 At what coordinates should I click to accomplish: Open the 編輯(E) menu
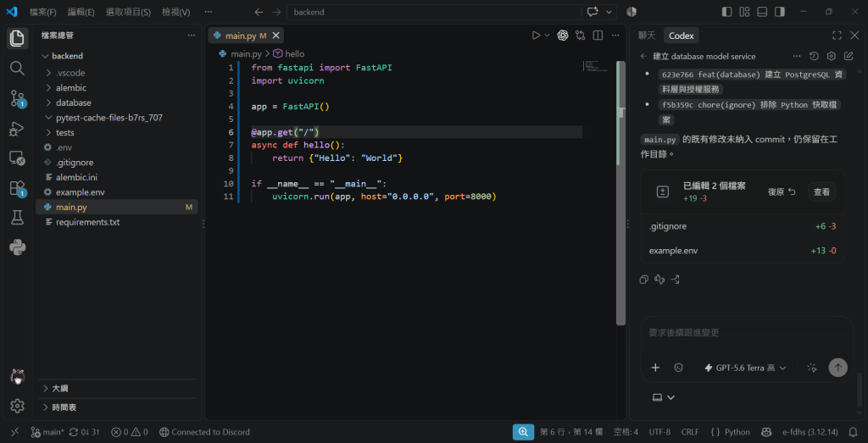point(81,12)
